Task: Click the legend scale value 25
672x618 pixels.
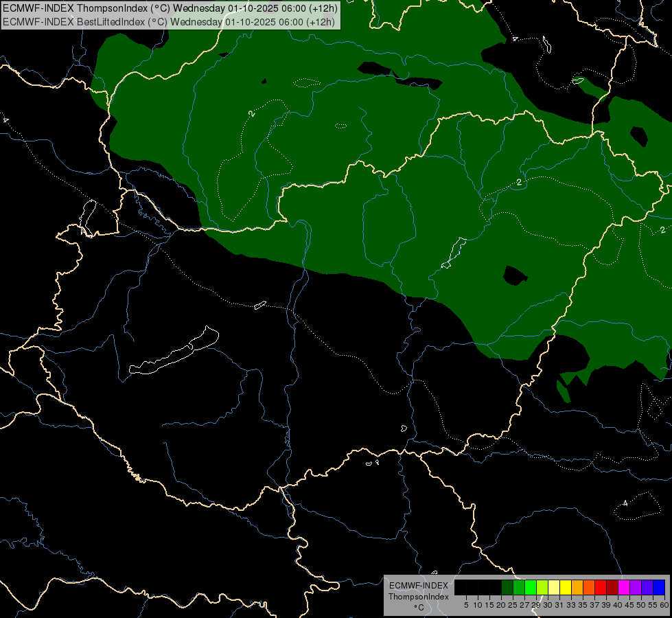Action: point(513,605)
